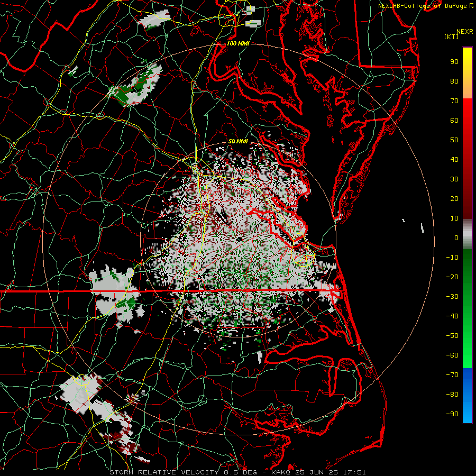Screen dimensions: 476x476
Task: Click the positive 70 knots scale label
Action: [x=454, y=101]
